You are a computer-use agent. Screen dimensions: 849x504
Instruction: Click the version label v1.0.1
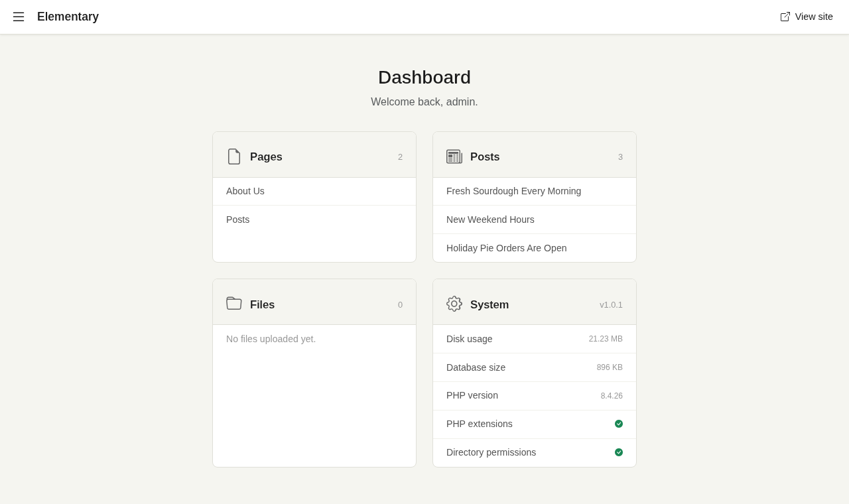(x=611, y=305)
